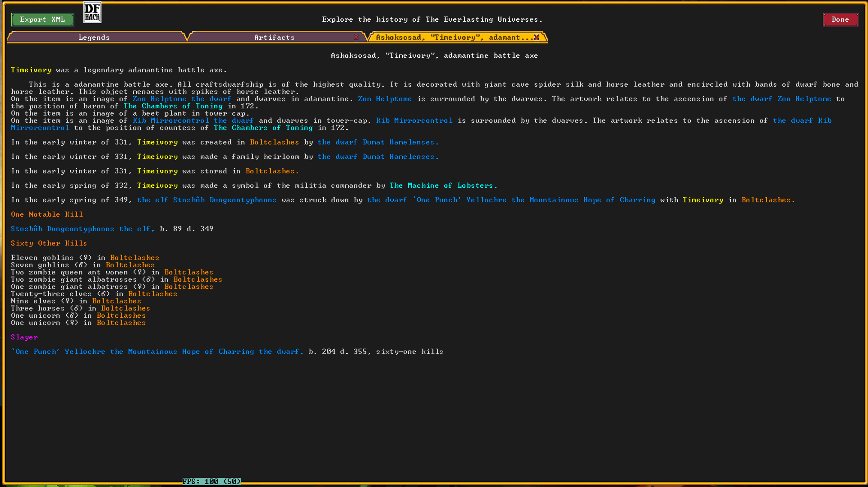Screen dimensions: 868x487
Task: Follow The Machine of Lobsters link
Action: point(443,186)
